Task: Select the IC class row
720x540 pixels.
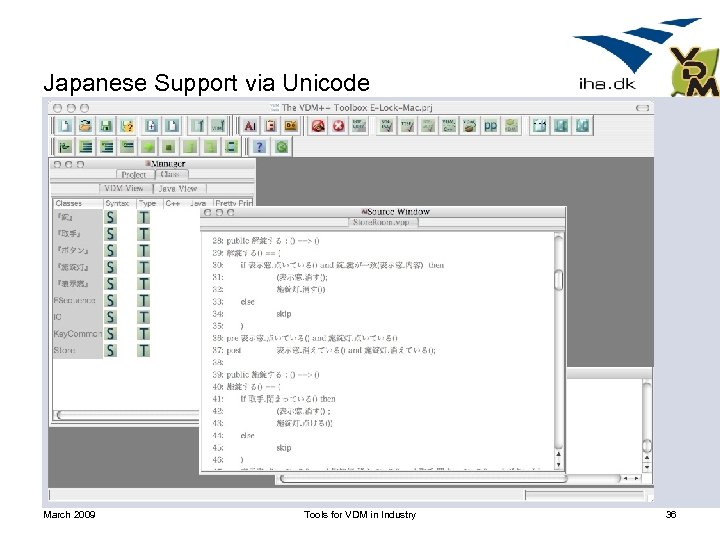Action: tap(77, 317)
